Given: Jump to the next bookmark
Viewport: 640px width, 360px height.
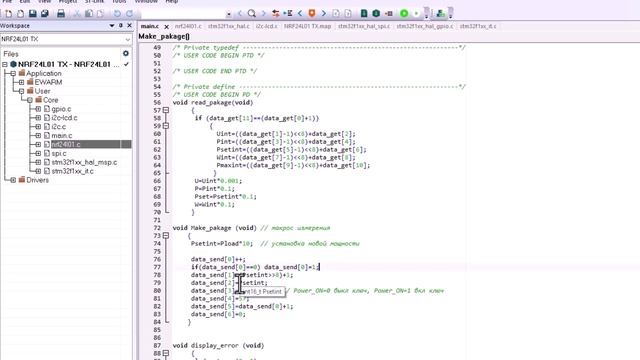Looking at the screenshot, I should click(x=324, y=13).
